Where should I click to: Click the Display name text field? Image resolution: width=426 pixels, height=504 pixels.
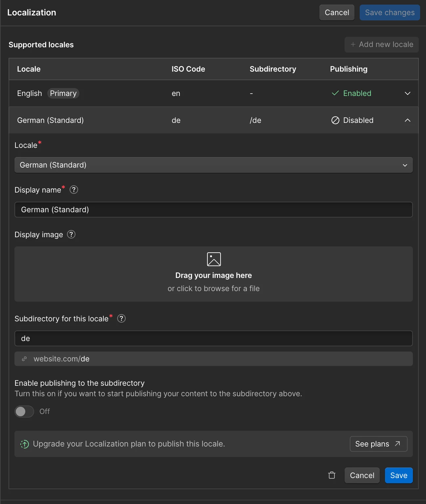(213, 210)
